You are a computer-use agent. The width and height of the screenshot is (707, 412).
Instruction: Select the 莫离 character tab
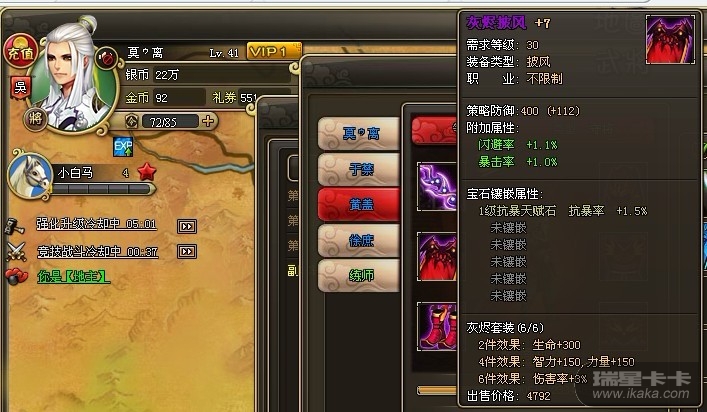[x=359, y=133]
